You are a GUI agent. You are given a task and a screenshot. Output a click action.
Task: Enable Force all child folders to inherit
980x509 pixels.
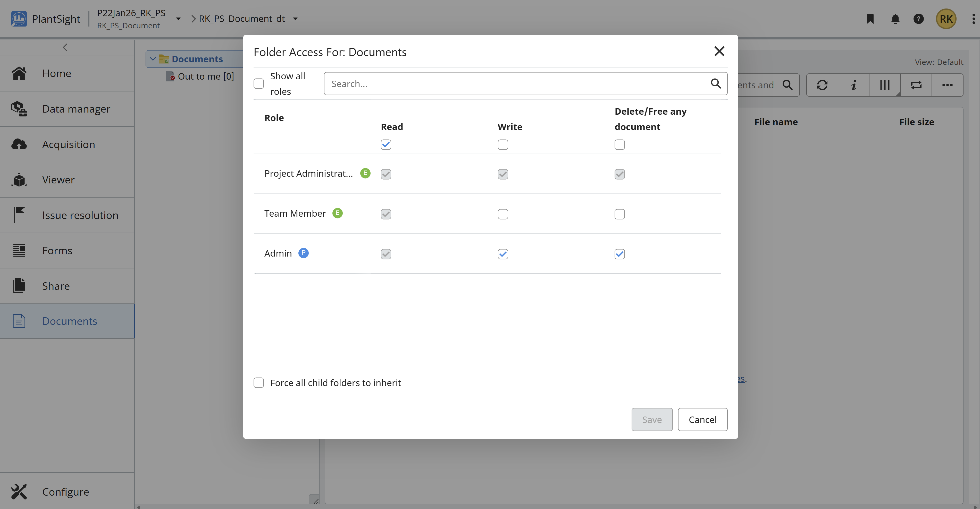pyautogui.click(x=259, y=383)
